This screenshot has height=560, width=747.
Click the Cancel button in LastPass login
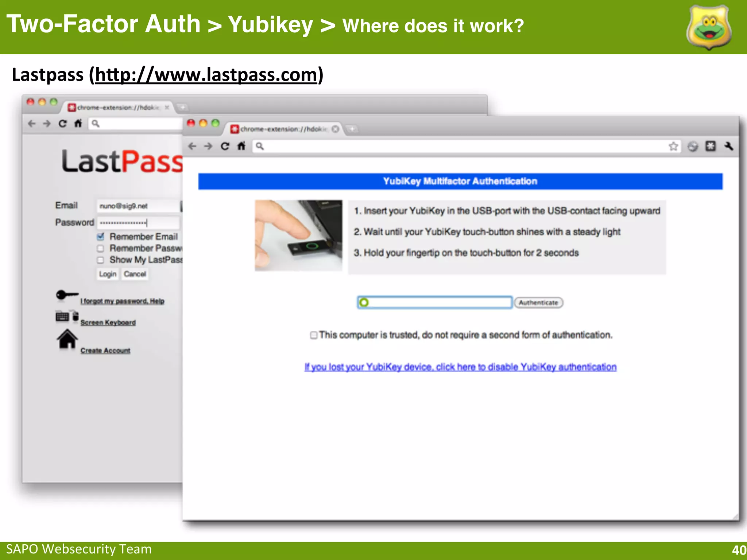pyautogui.click(x=135, y=274)
